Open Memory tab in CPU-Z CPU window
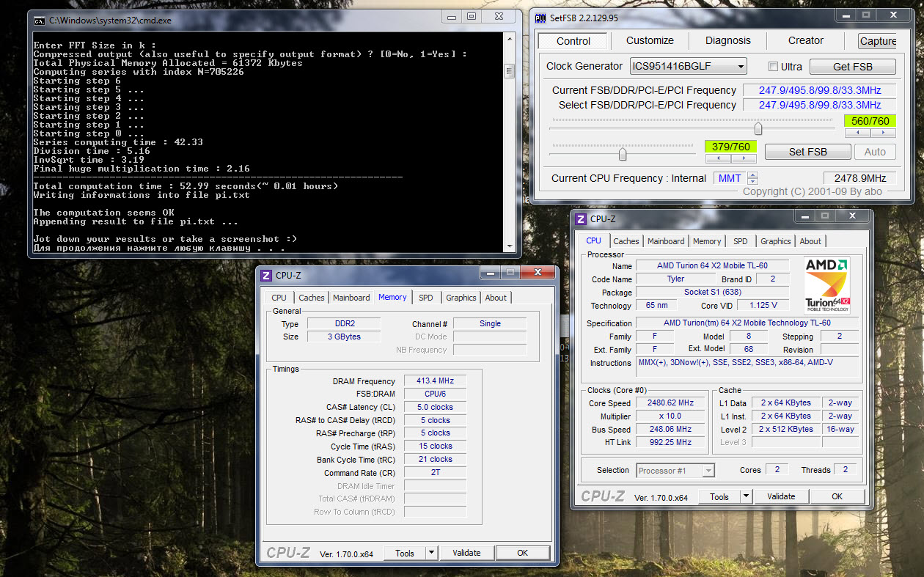Screen dimensions: 924x577 coord(707,241)
